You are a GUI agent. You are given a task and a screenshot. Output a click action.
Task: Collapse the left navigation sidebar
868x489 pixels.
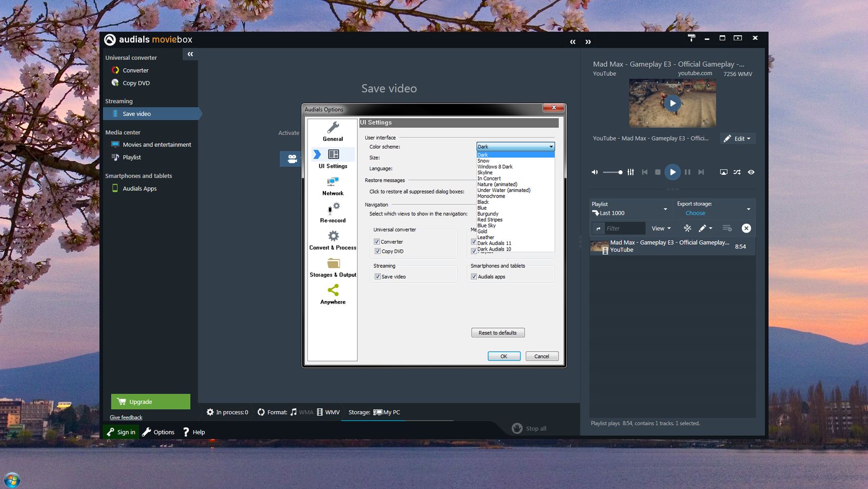tap(190, 54)
